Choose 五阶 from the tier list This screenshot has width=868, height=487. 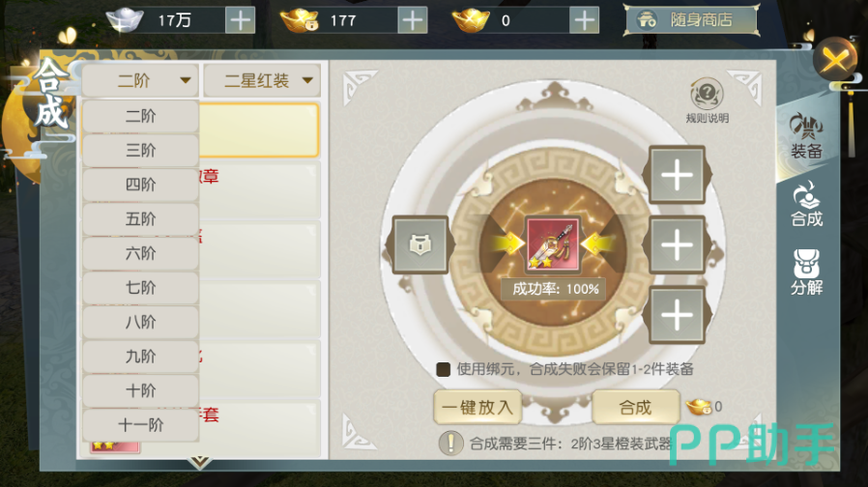140,219
